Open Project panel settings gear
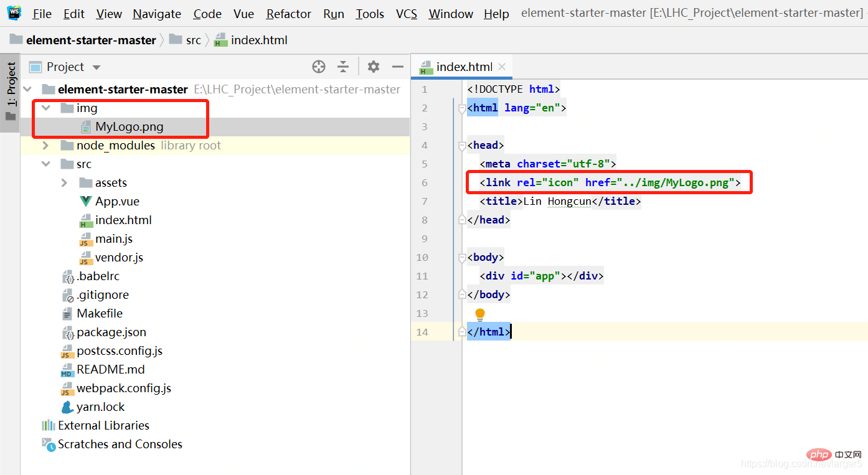The width and height of the screenshot is (868, 475). 373,67
